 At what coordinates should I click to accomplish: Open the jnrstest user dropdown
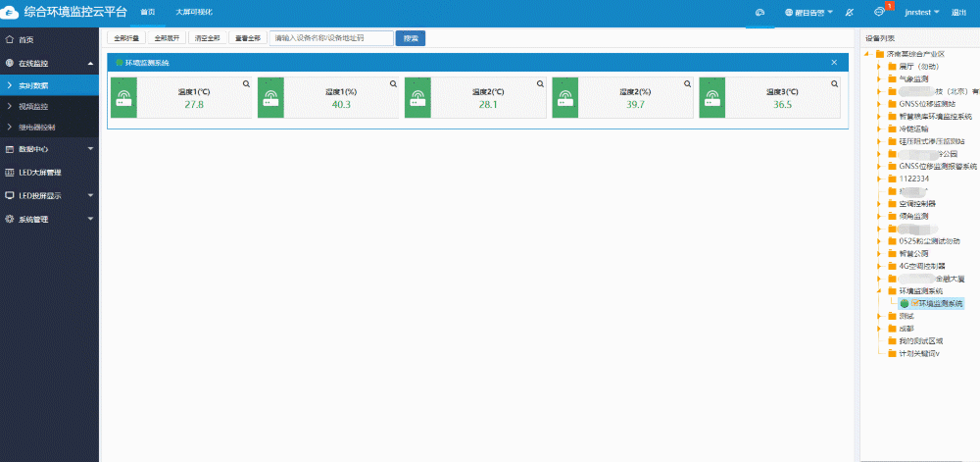(x=922, y=13)
